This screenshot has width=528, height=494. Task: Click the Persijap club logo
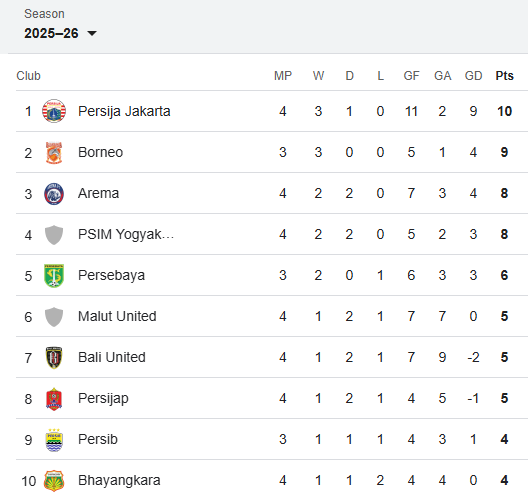(54, 399)
